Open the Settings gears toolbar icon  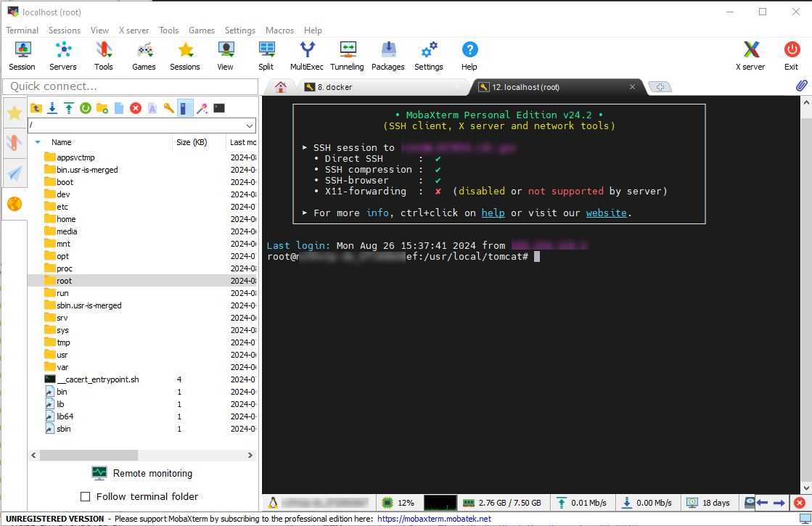(429, 57)
